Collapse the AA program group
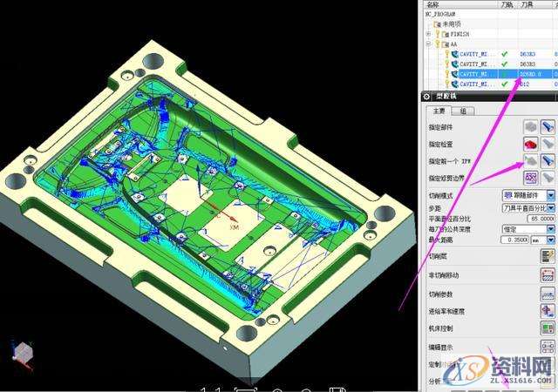This screenshot has width=558, height=392. click(x=428, y=43)
